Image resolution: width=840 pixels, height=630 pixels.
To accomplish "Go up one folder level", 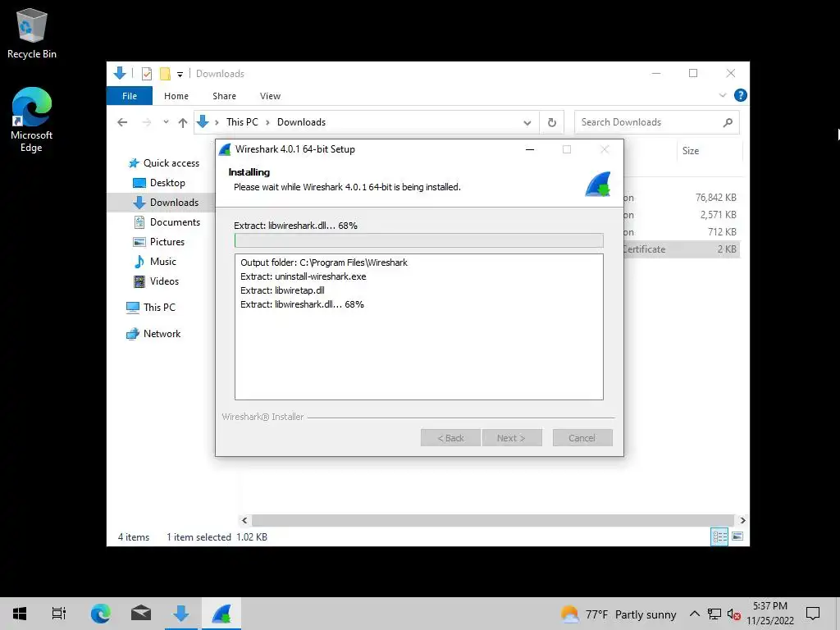I will click(x=183, y=123).
